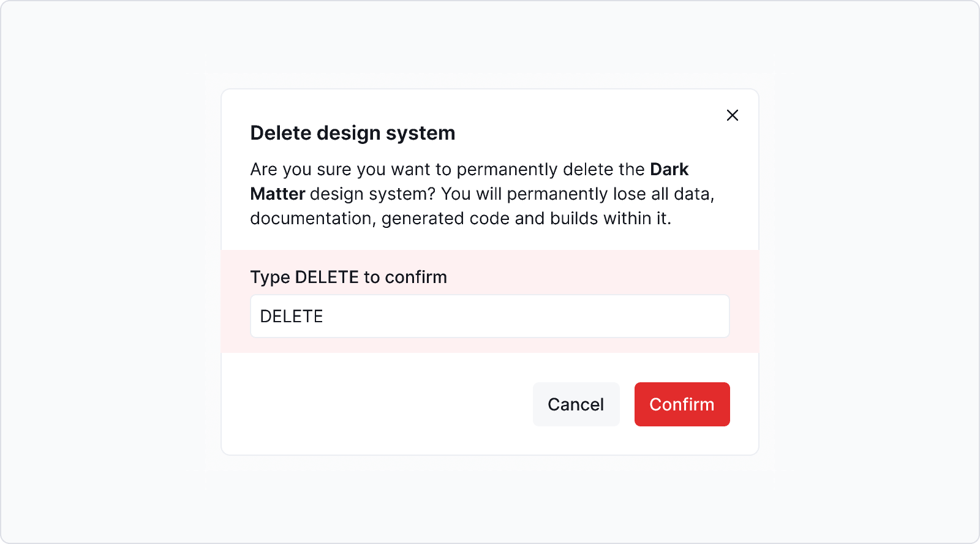Click the 'Delete design system' dialog title

click(352, 133)
